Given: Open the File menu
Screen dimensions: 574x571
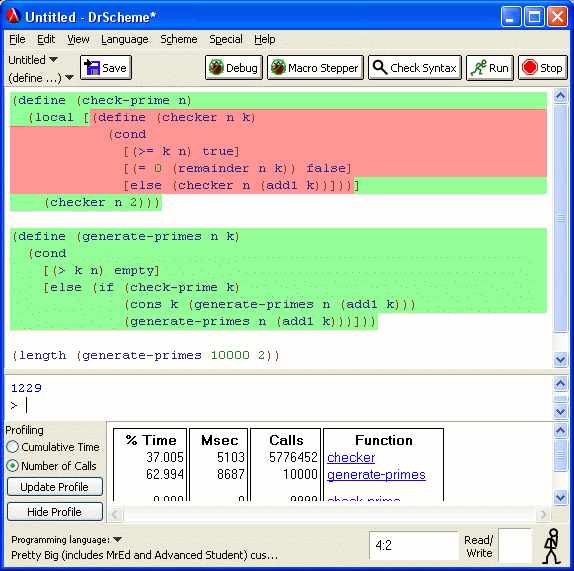Looking at the screenshot, I should [17, 39].
